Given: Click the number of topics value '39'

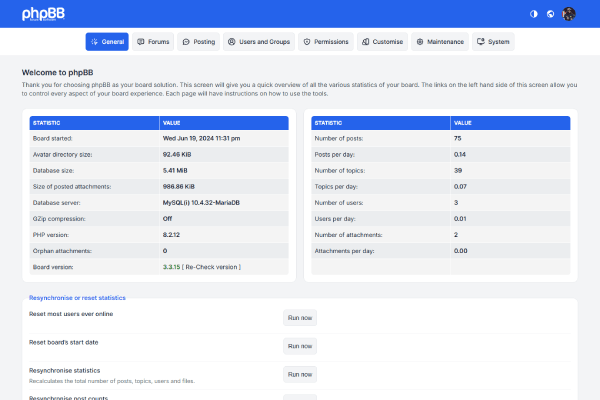Looking at the screenshot, I should pos(458,170).
